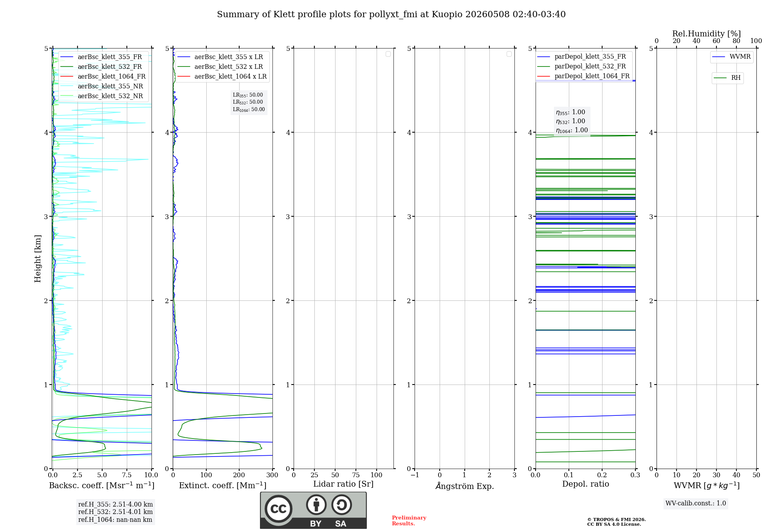
Task: Click the 300 tick label on Extinction axis
Action: pyautogui.click(x=272, y=475)
